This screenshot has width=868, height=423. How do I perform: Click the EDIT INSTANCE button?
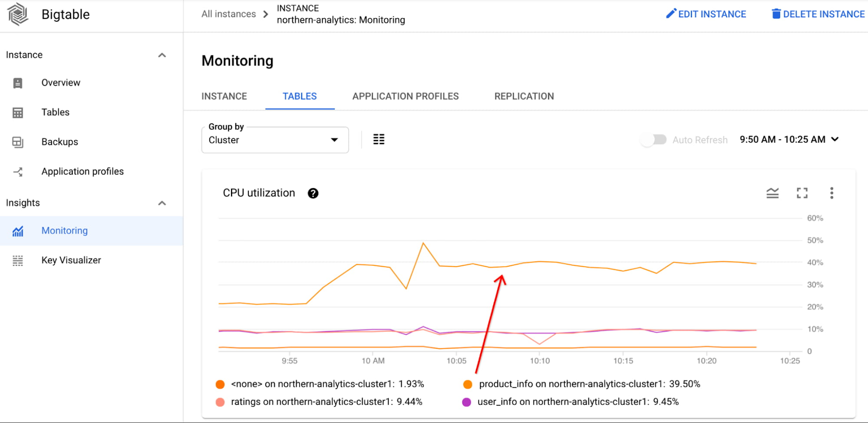click(706, 14)
